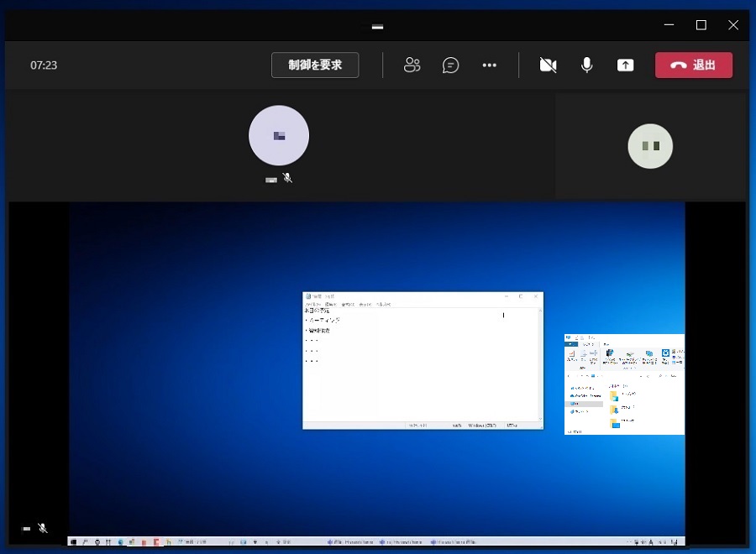Screen dimensions: 756x554
Task: Maximize the Teams meeting window
Action: (701, 25)
